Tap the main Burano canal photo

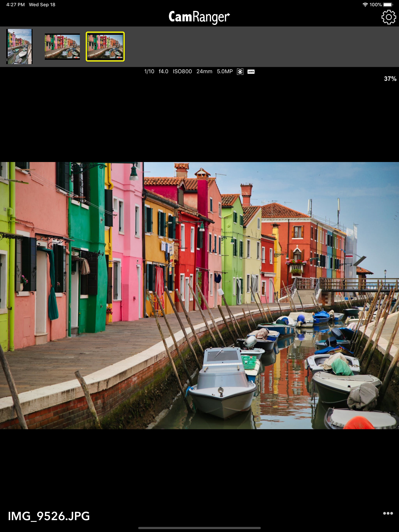tap(199, 296)
